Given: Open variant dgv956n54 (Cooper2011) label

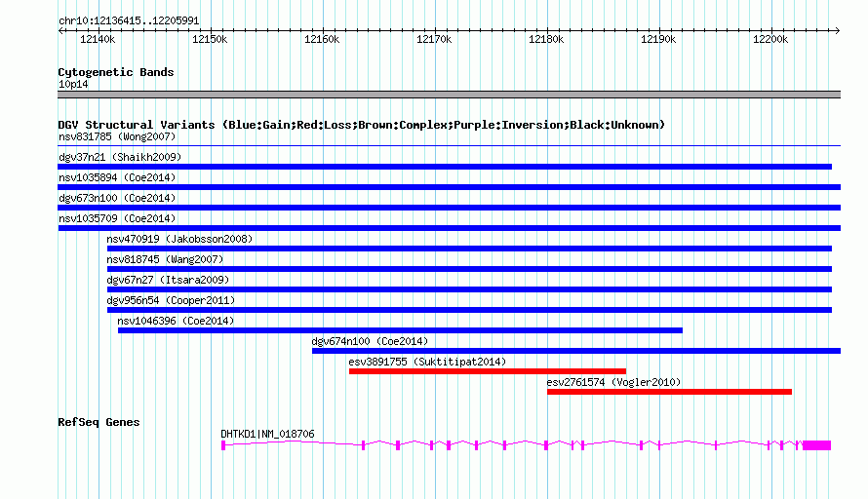Looking at the screenshot, I should 171,300.
